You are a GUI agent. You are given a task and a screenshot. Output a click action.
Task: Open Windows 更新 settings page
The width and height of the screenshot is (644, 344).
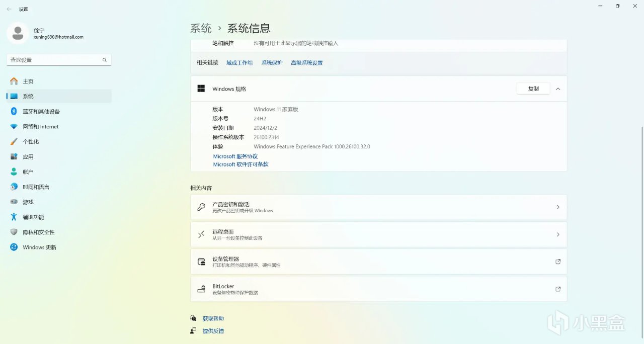(59, 247)
